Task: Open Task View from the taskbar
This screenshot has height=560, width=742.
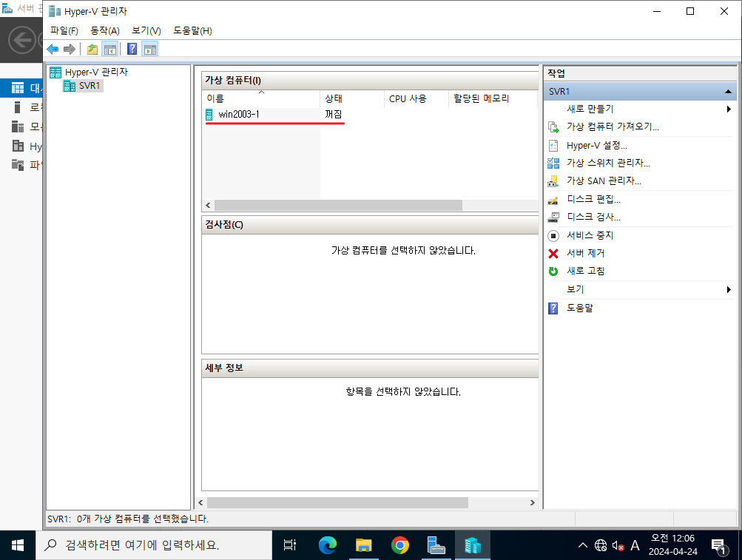Action: point(289,545)
